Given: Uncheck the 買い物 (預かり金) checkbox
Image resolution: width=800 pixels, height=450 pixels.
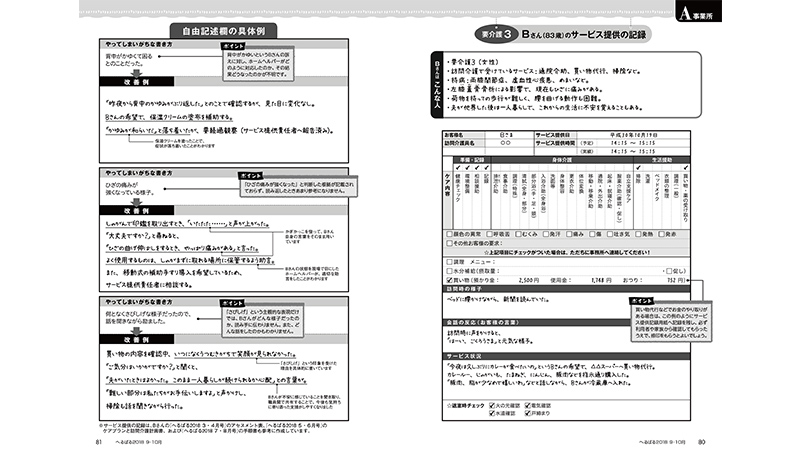Looking at the screenshot, I should pyautogui.click(x=449, y=280).
